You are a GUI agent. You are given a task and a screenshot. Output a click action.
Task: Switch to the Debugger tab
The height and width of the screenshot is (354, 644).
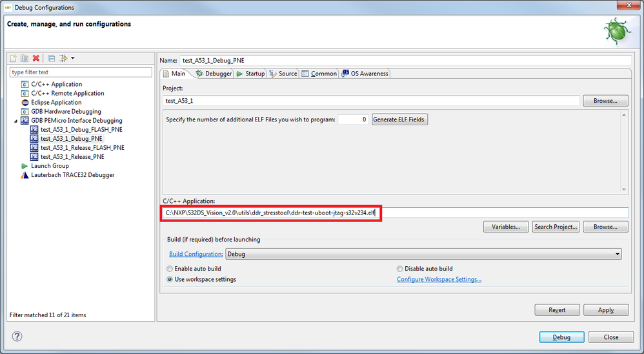[214, 74]
